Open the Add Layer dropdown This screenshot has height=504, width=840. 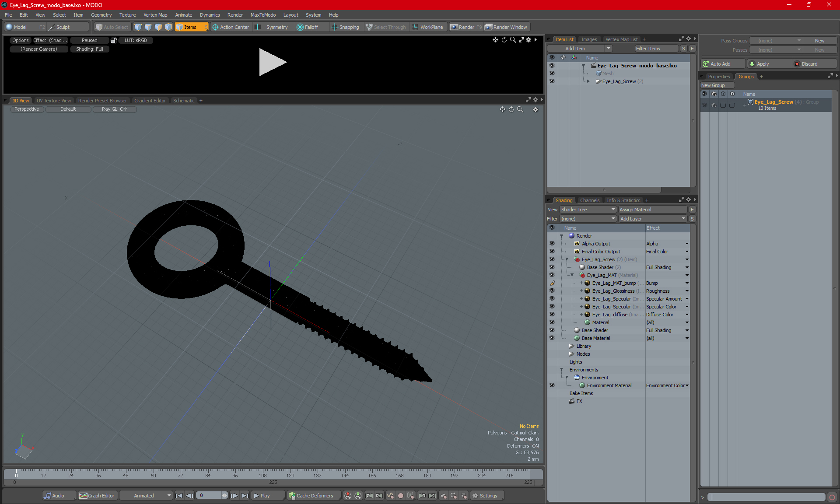tap(653, 219)
